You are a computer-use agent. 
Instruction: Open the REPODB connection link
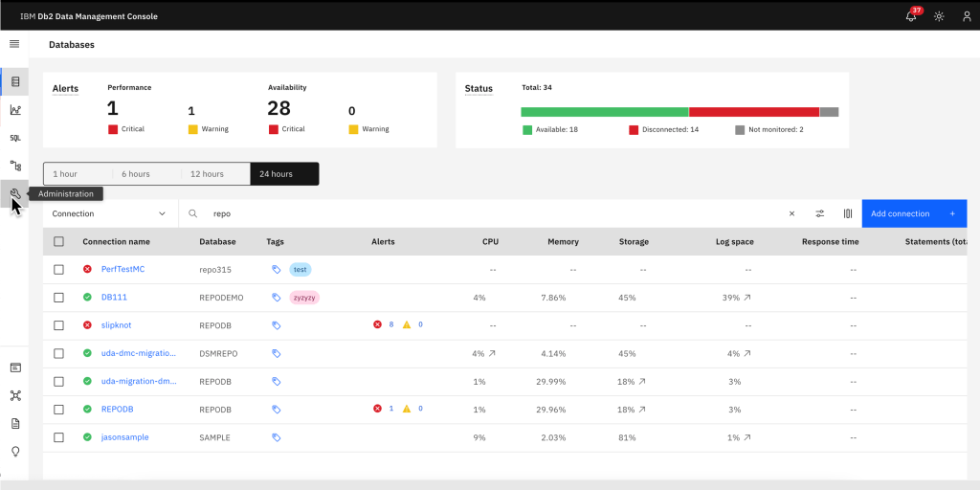coord(117,410)
